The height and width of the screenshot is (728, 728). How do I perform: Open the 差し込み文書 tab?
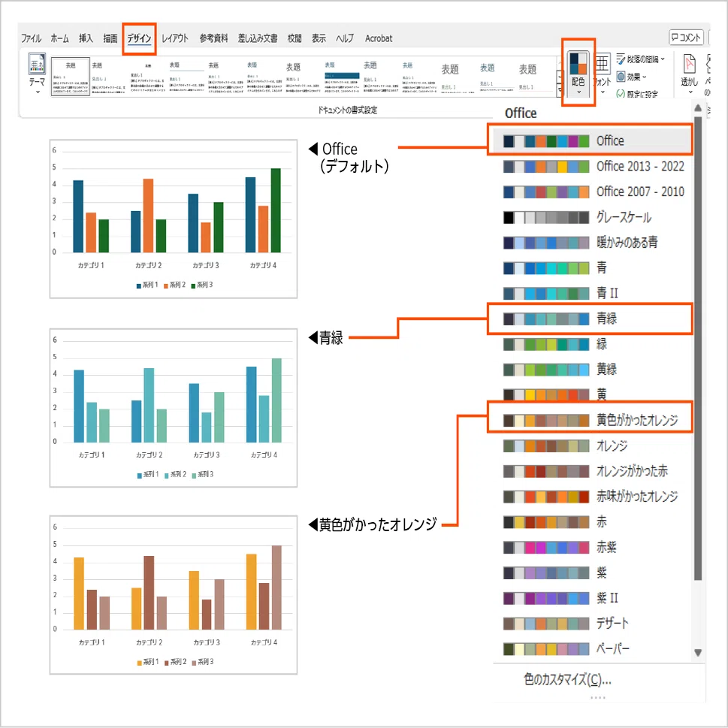(258, 38)
